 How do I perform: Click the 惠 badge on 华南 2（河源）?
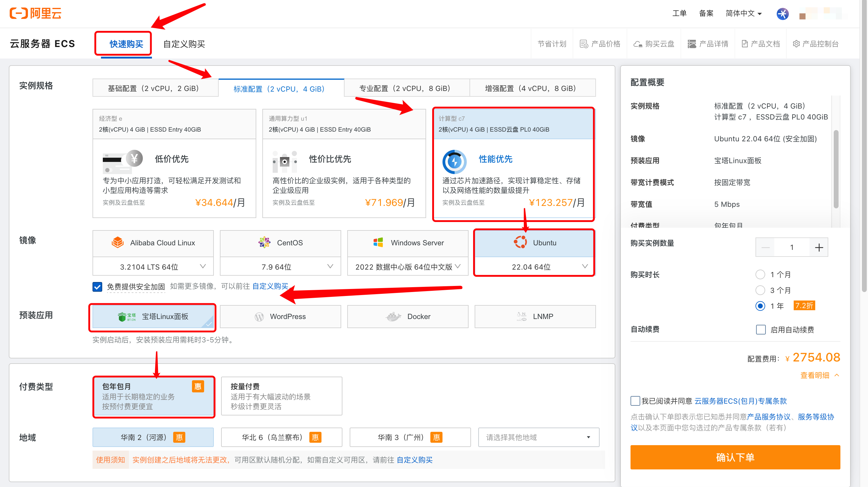[x=179, y=438]
